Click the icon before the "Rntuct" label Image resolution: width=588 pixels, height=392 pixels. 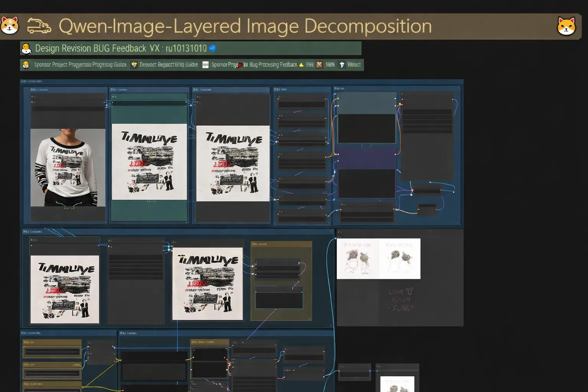(342, 65)
